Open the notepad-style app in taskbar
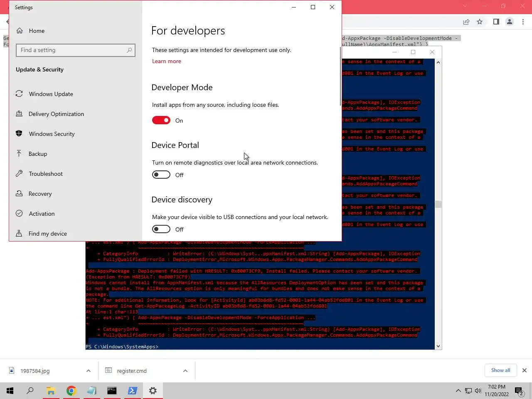 coord(91,391)
